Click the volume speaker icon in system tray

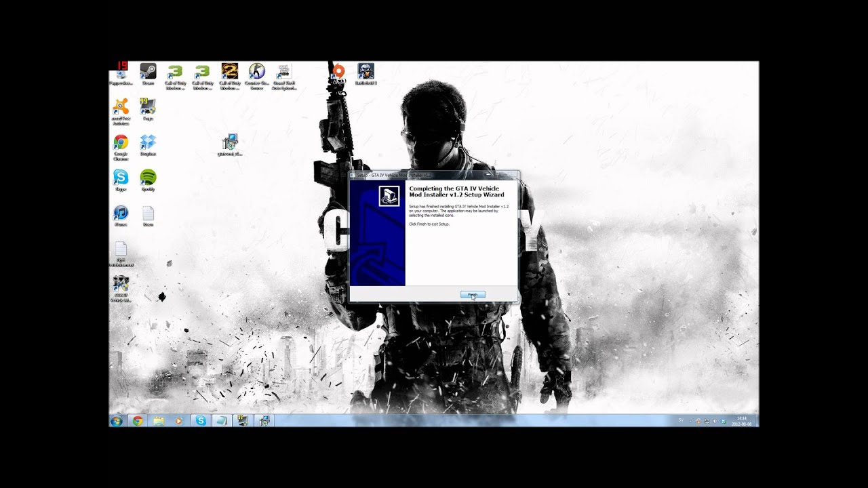[715, 421]
